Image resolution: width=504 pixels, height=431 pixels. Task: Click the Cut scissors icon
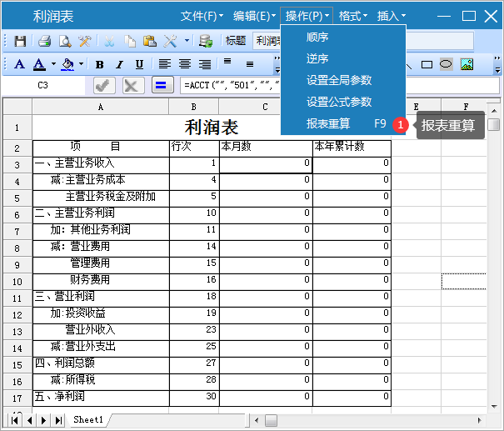click(109, 41)
